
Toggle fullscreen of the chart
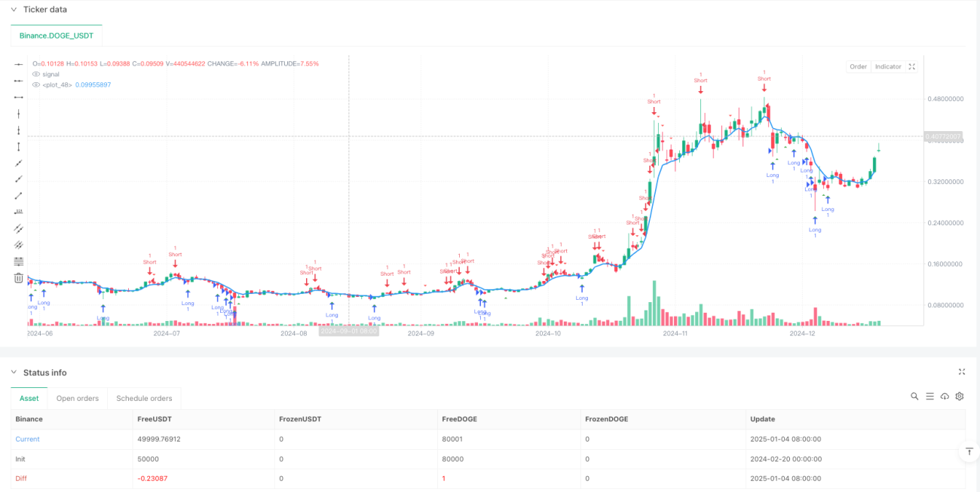912,66
